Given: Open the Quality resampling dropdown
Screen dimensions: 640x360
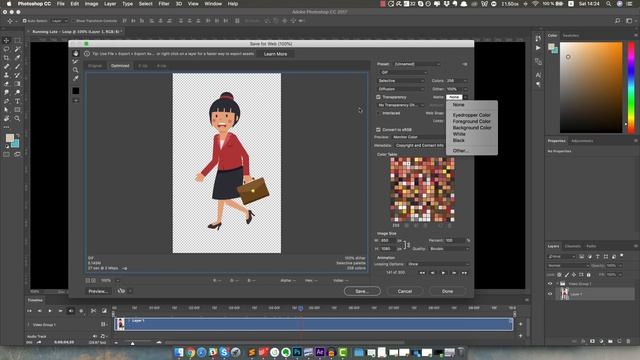Looking at the screenshot, I should 449,249.
